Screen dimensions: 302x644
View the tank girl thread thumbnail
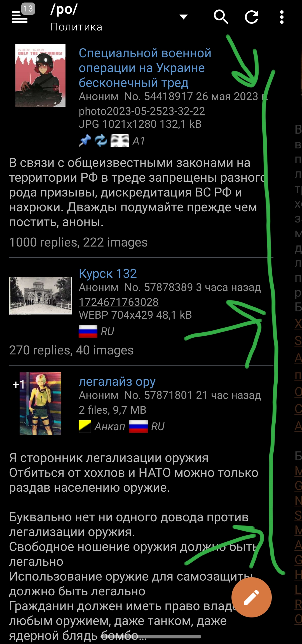point(40,75)
